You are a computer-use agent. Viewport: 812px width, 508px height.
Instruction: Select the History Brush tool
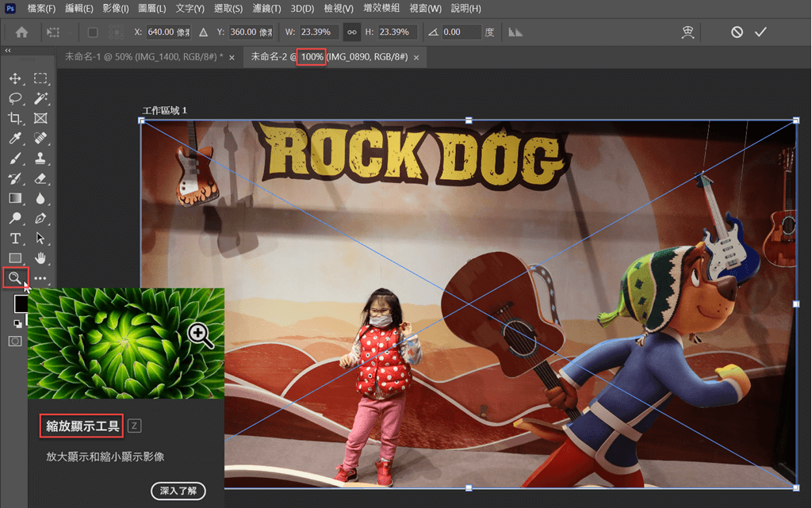[x=15, y=178]
